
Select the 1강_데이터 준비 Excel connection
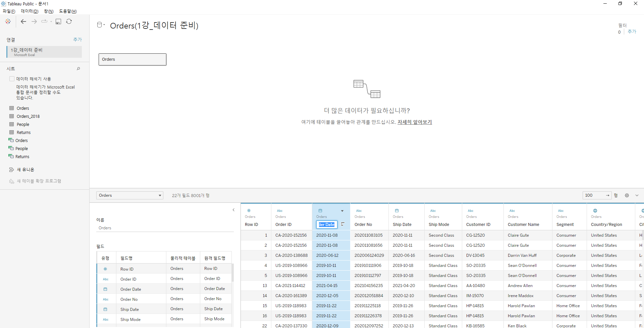44,52
